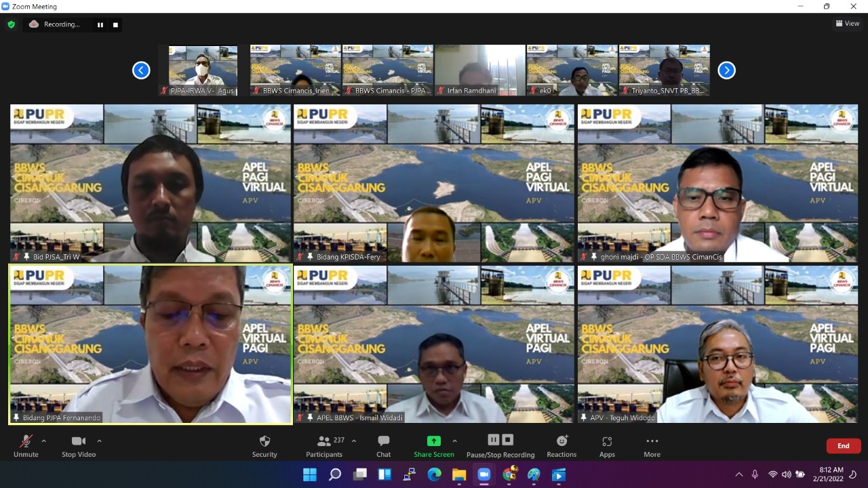Open audio options arrow beside Unmute
868x488 pixels.
point(44,441)
